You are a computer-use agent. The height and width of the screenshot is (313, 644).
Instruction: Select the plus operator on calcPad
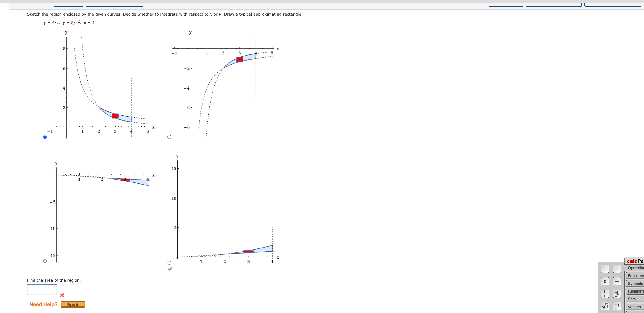pos(605,269)
